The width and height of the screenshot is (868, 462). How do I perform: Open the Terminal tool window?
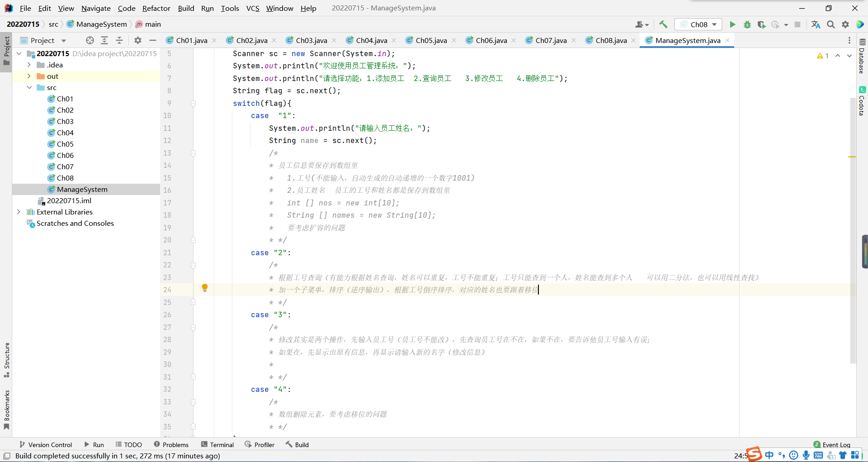[217, 445]
